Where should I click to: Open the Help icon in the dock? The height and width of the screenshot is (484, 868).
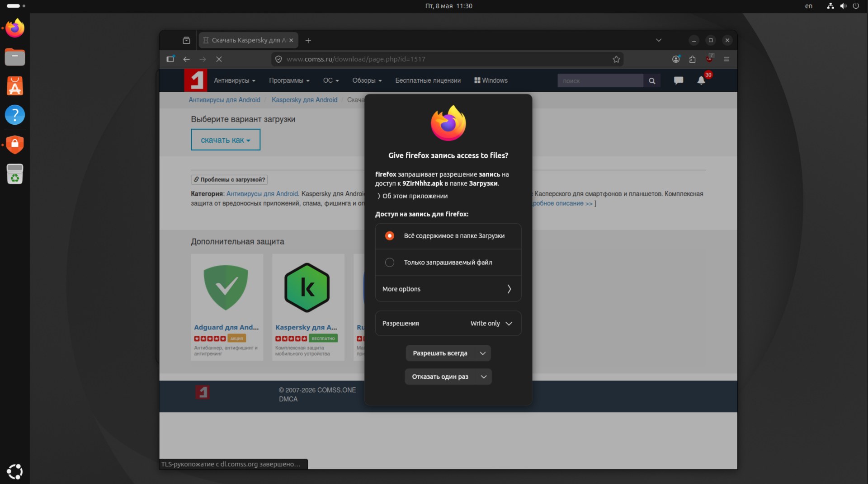(15, 115)
